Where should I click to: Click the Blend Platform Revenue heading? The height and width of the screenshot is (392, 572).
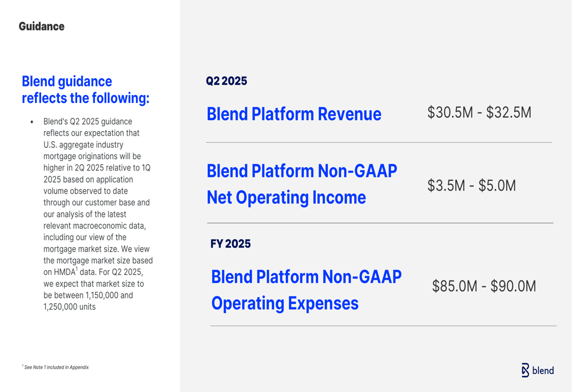click(x=294, y=114)
